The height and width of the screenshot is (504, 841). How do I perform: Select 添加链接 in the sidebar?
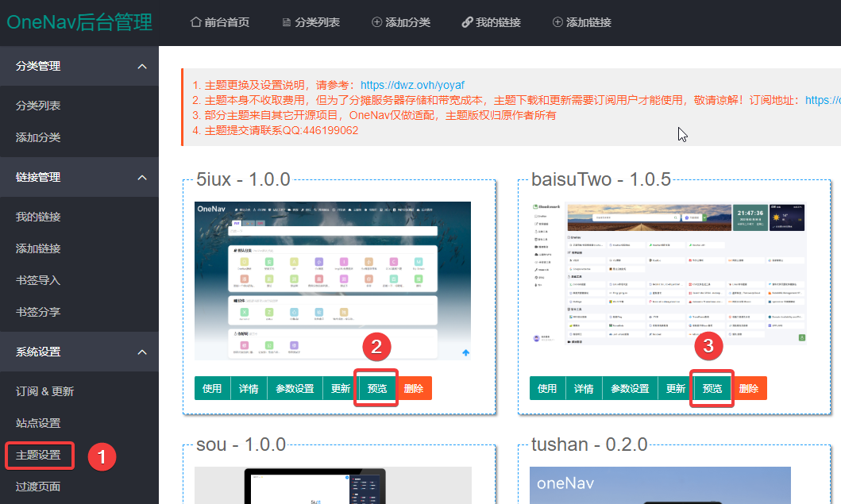point(38,248)
